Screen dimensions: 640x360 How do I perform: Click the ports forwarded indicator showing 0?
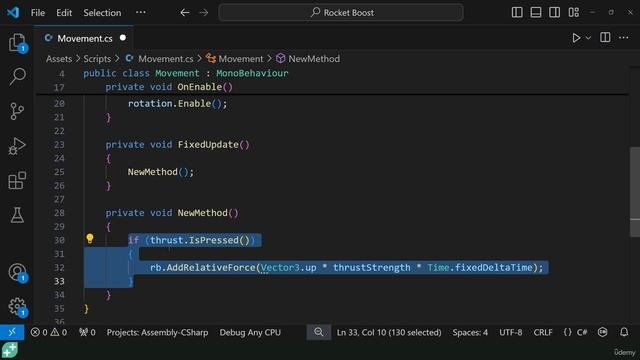(87, 332)
